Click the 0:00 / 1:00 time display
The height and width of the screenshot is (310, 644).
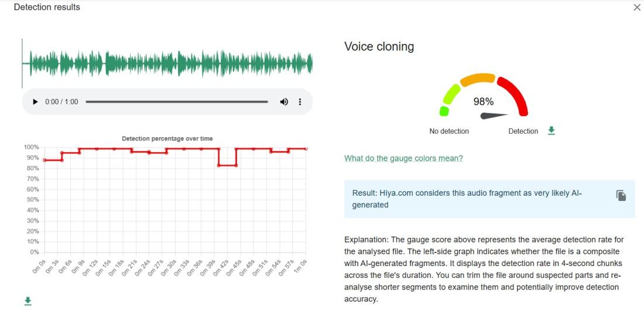point(61,102)
